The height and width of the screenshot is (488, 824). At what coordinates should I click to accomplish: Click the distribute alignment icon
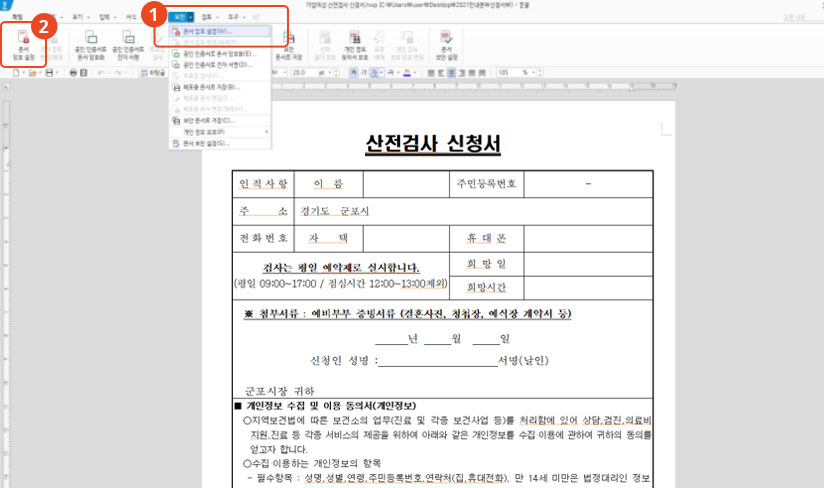pyautogui.click(x=472, y=72)
